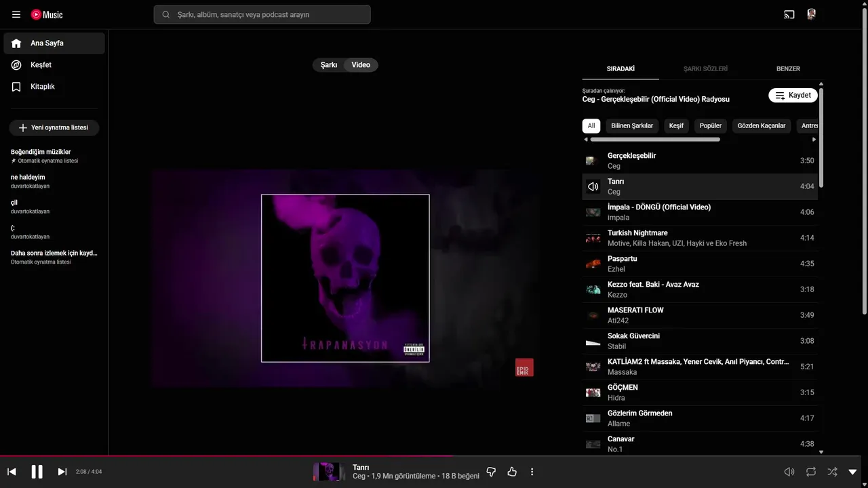This screenshot has width=868, height=488.
Task: Play Gözlerim Görmeden by Allame
Action: coord(700,418)
